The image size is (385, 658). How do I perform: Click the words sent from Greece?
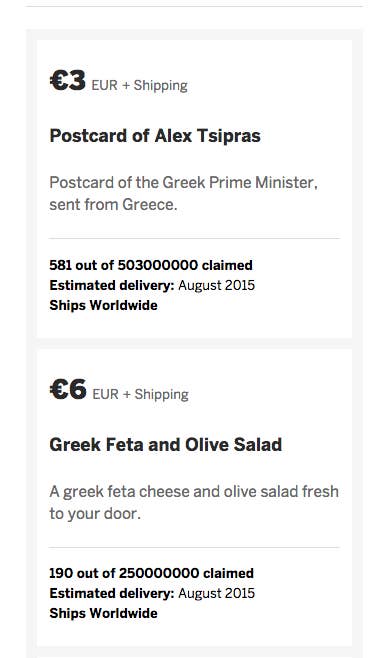tap(113, 204)
